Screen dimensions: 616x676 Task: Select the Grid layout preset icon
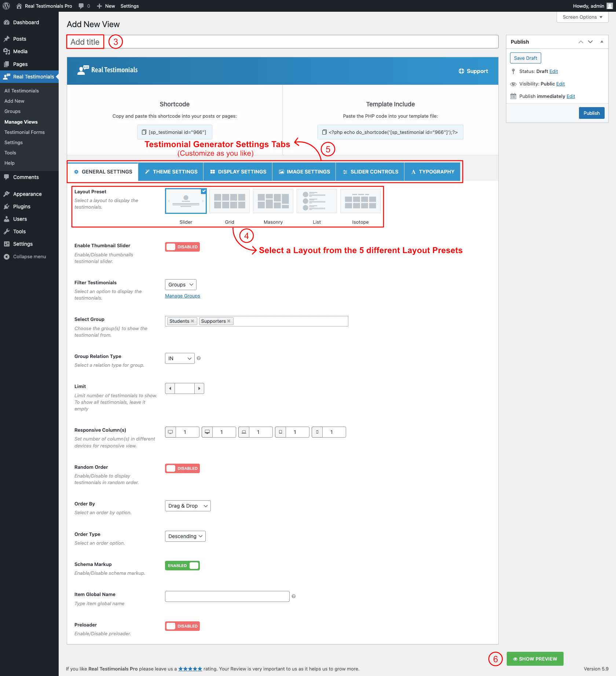[x=230, y=201]
